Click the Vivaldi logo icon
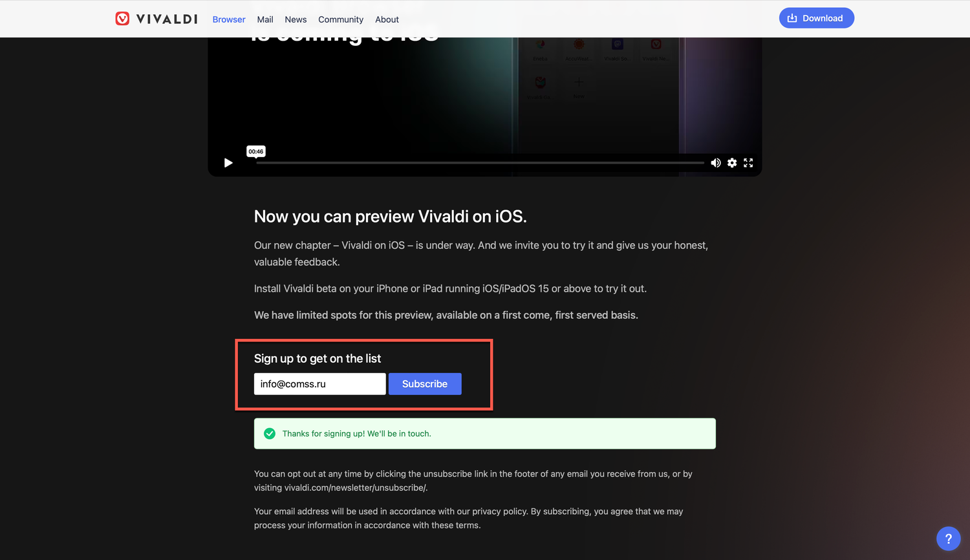 pyautogui.click(x=122, y=19)
